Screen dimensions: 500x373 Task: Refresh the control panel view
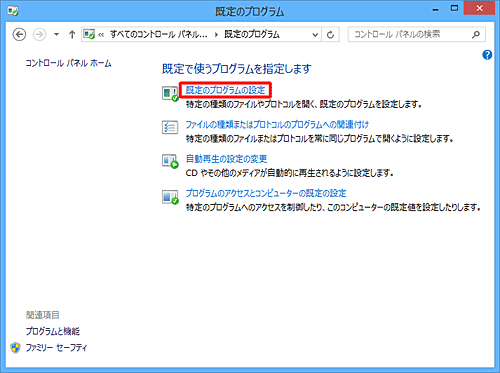[330, 34]
